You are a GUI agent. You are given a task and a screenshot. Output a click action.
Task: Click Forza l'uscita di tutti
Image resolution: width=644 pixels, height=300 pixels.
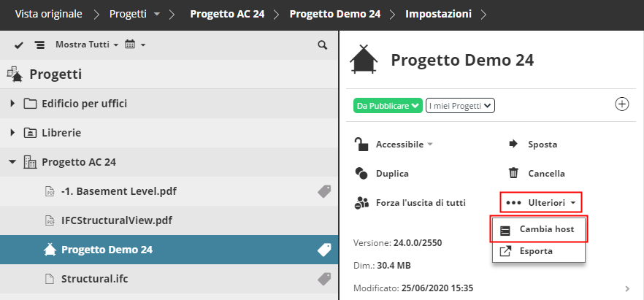click(x=421, y=202)
